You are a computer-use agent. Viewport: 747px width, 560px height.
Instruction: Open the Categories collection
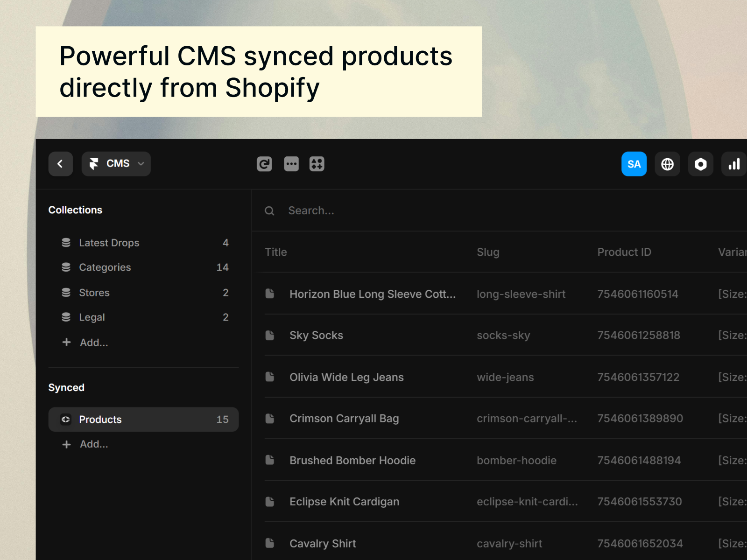tap(105, 267)
